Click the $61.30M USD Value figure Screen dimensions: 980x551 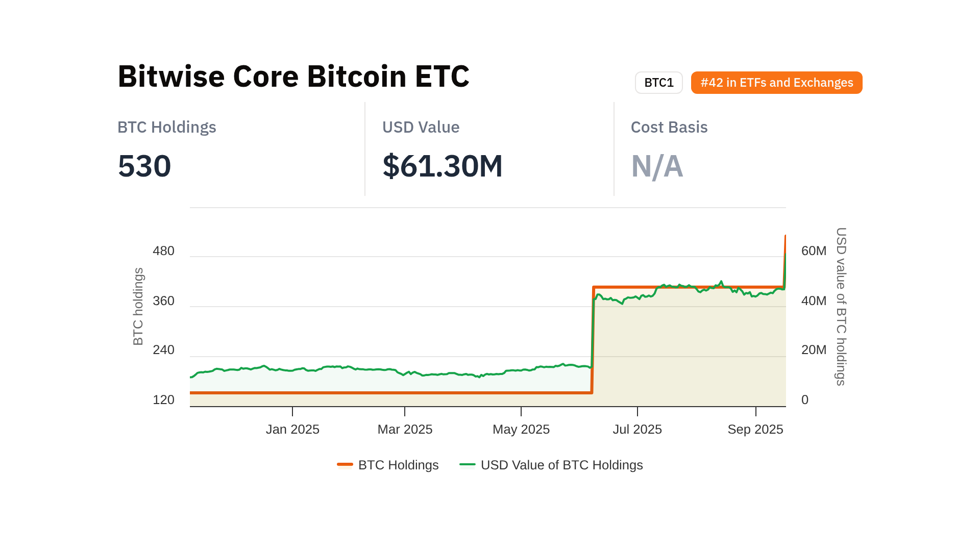(x=443, y=166)
